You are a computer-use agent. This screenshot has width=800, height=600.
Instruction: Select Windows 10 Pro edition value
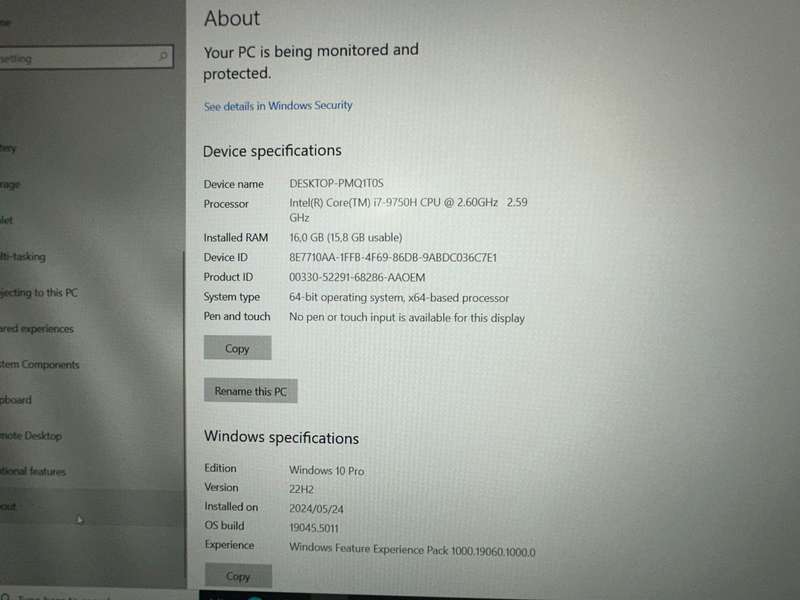pos(327,470)
